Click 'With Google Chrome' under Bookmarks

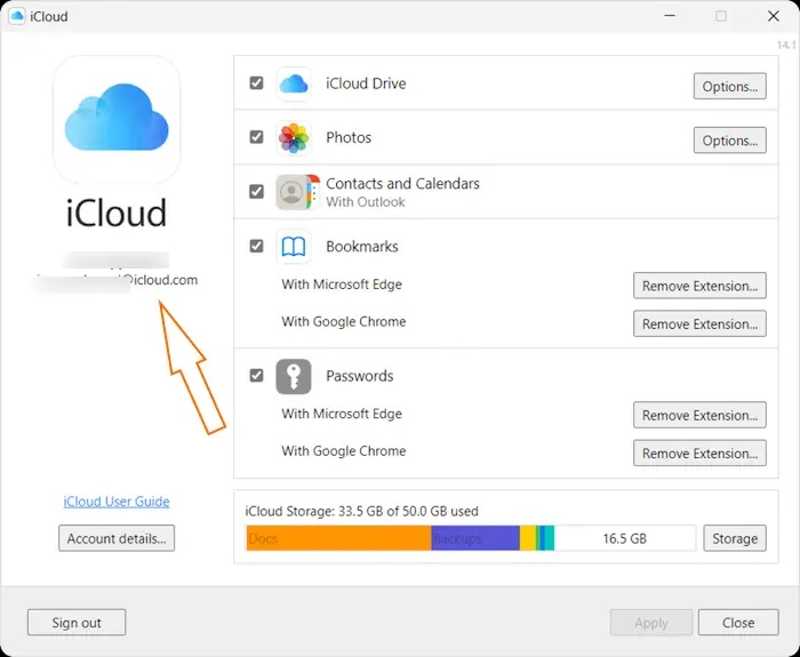click(344, 322)
